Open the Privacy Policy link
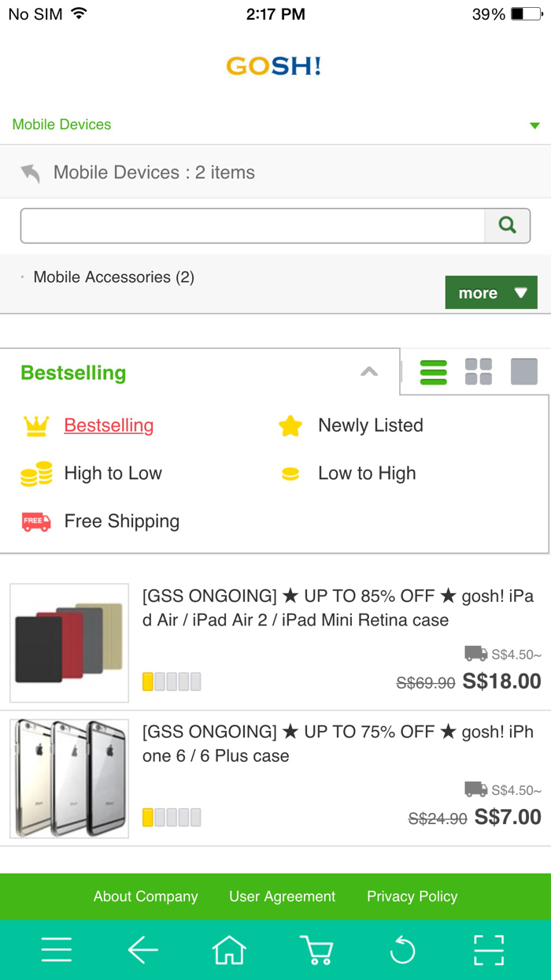Screen dimensions: 551x980 [x=412, y=896]
